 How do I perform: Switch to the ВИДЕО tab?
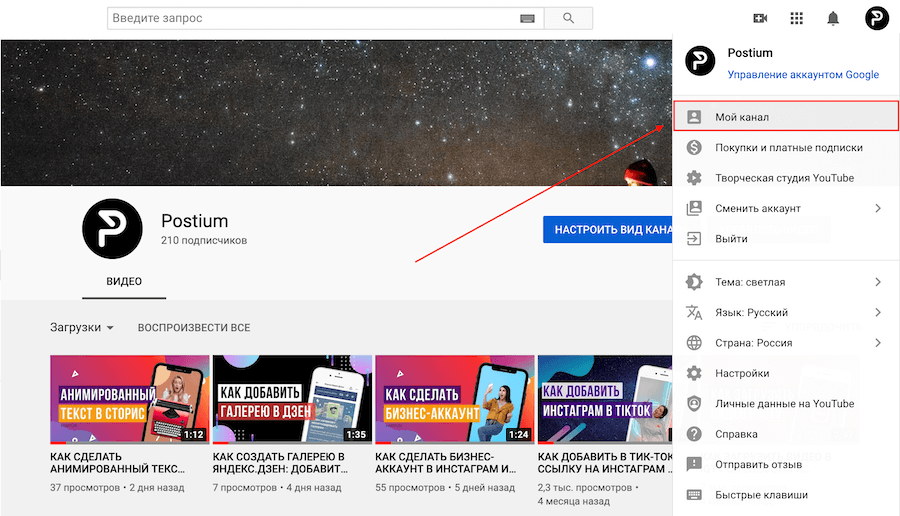pyautogui.click(x=124, y=281)
